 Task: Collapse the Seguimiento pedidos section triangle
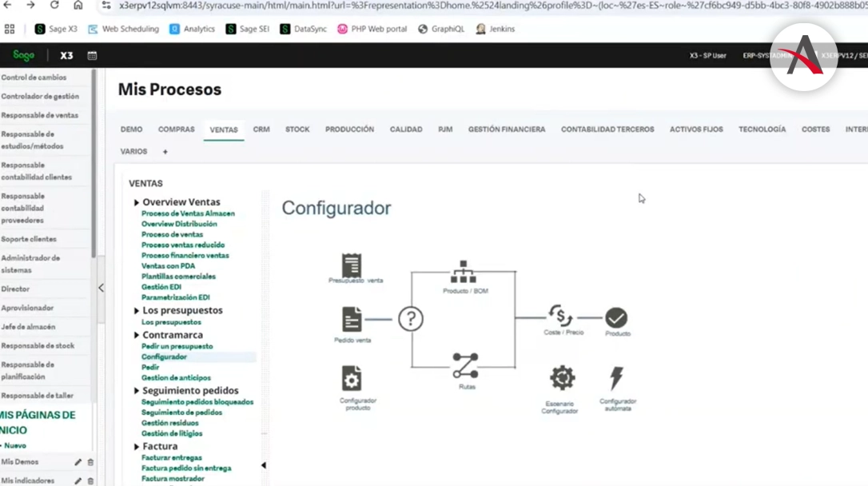click(x=137, y=391)
